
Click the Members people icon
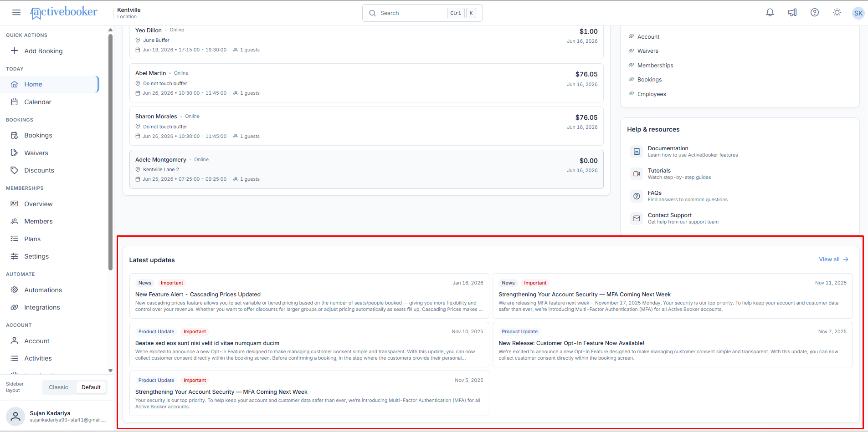(x=15, y=221)
